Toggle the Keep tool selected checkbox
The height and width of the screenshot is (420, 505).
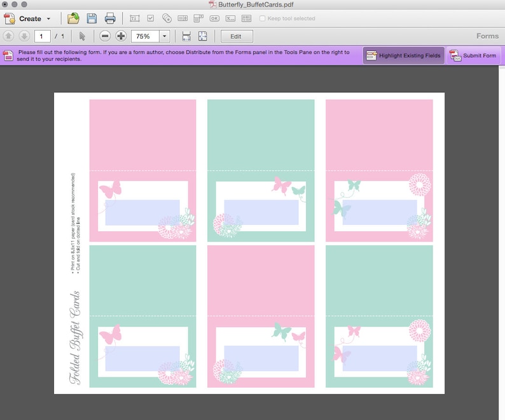coord(263,18)
